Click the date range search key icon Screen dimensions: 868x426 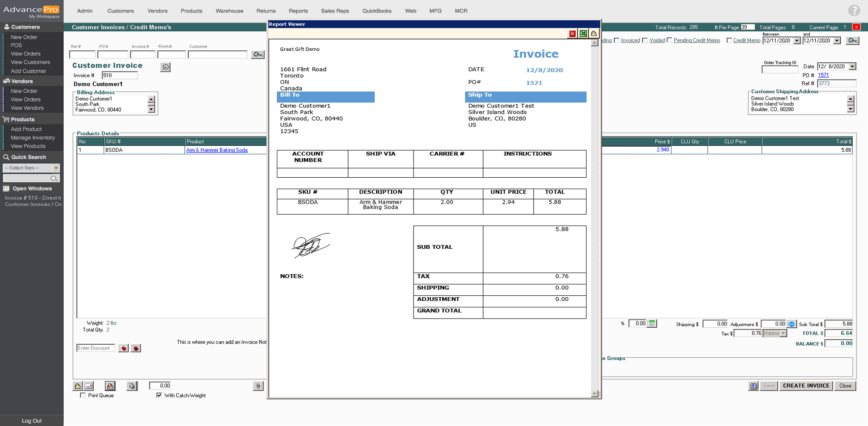click(852, 41)
